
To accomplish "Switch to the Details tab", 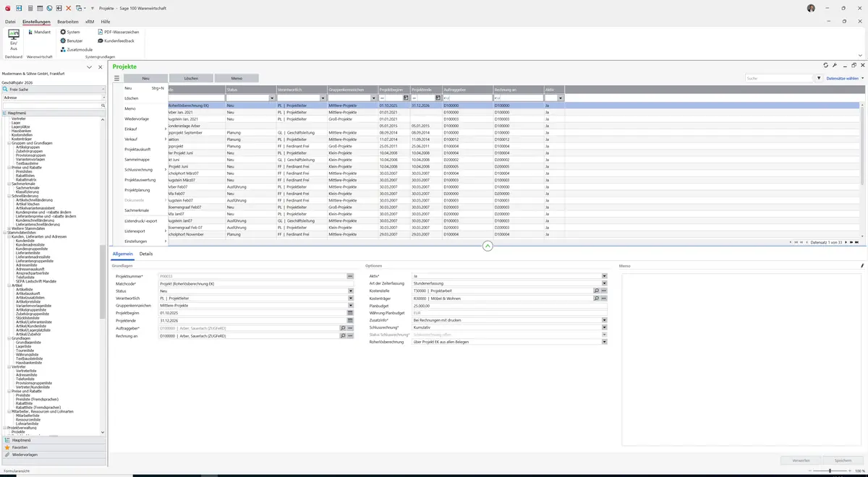I will [x=146, y=254].
